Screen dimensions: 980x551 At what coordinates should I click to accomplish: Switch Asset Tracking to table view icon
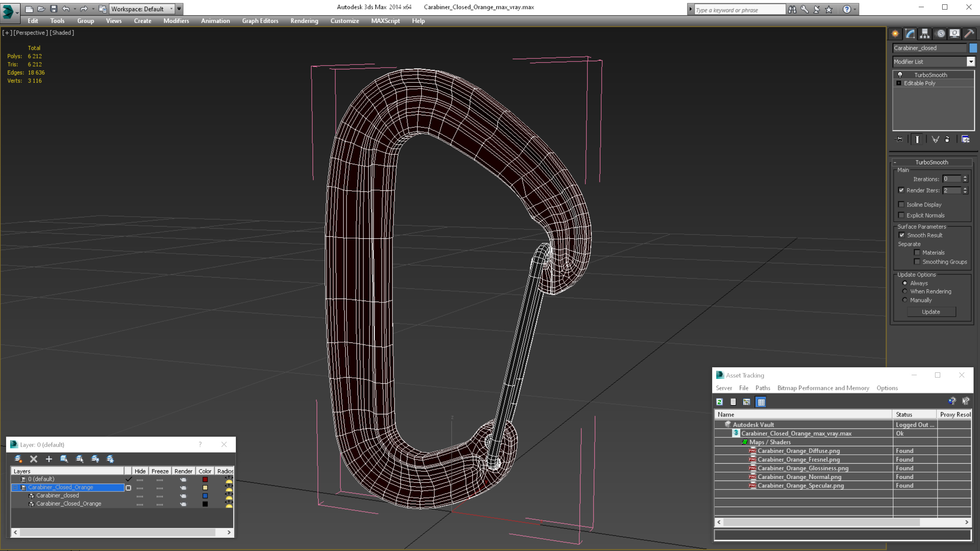(x=761, y=402)
